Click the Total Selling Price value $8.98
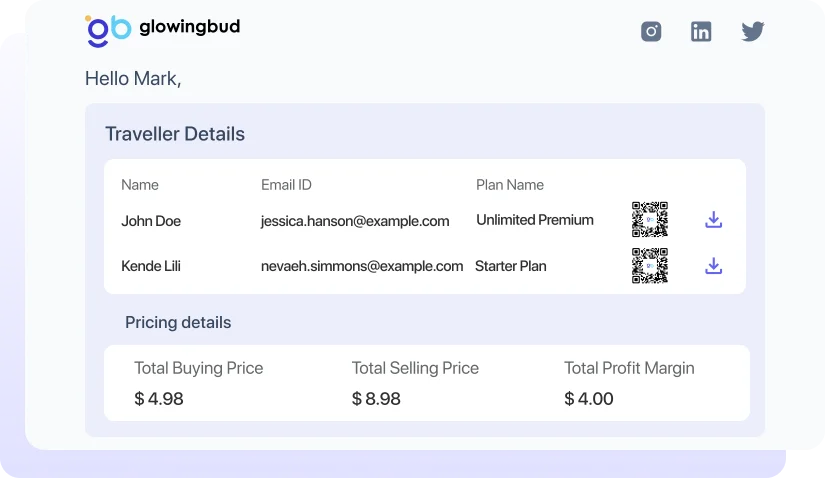Viewport: 825px width, 478px height. pyautogui.click(x=376, y=399)
